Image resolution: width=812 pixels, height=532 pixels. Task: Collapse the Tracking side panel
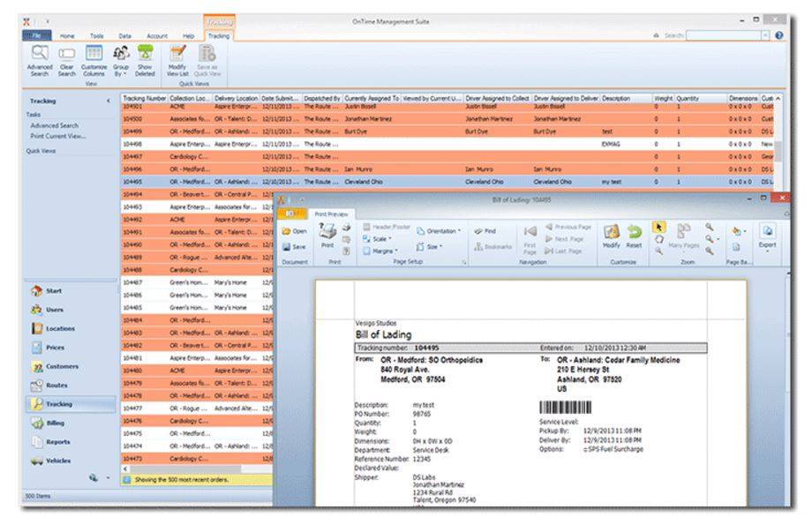(109, 101)
